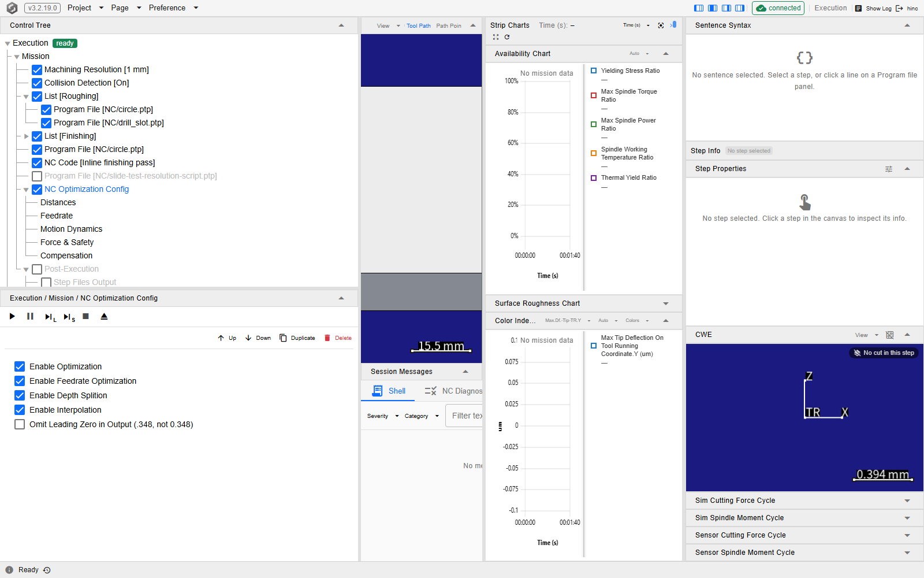This screenshot has width=924, height=578.
Task: Open the Page menu
Action: [126, 8]
